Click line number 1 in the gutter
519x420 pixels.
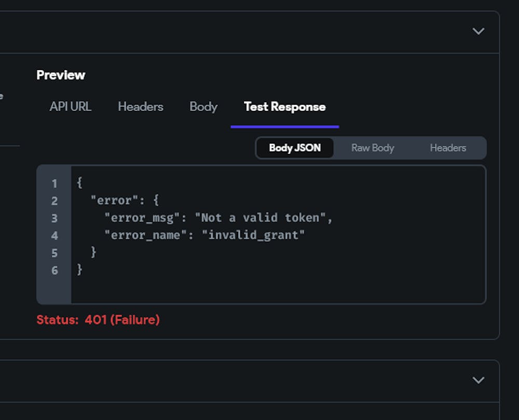tap(54, 184)
